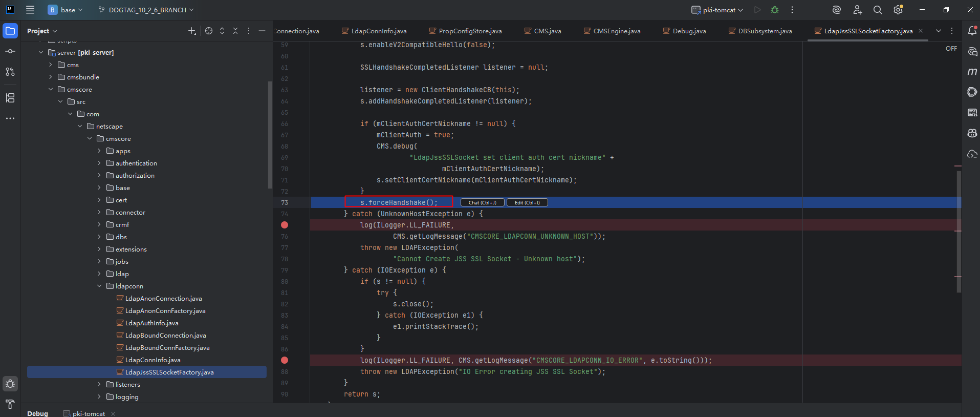Open IDE settings gear icon
The height and width of the screenshot is (417, 980).
[x=898, y=10]
